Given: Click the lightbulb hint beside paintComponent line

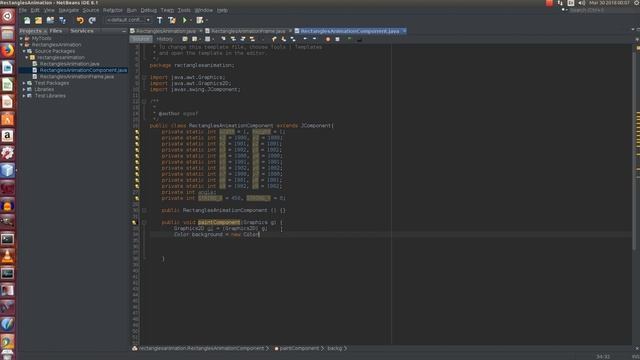Looking at the screenshot, I should [x=134, y=222].
